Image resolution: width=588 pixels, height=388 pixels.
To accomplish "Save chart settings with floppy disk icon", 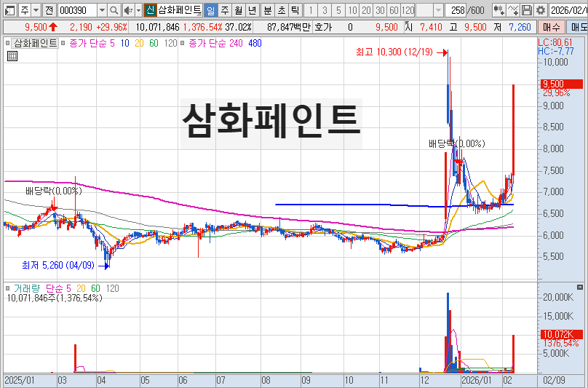I will [x=526, y=10].
